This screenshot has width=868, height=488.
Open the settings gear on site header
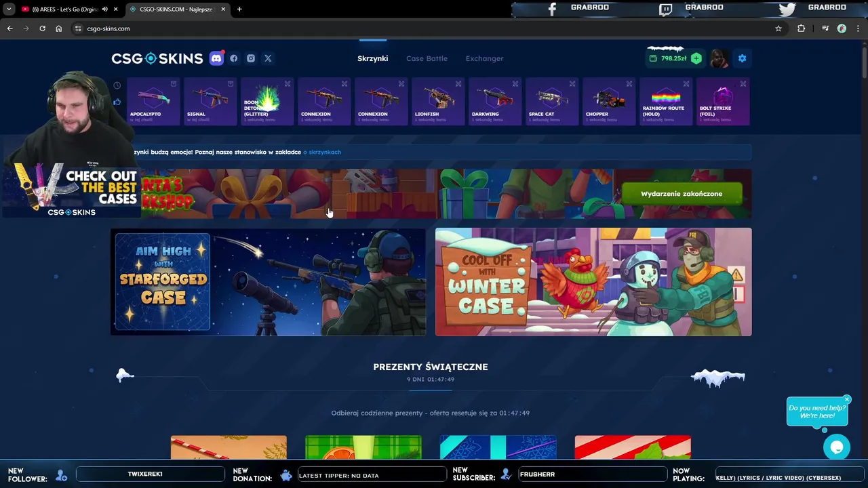[742, 58]
